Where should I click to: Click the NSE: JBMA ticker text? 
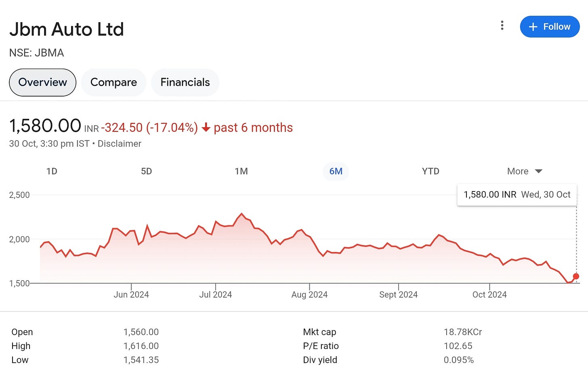pyautogui.click(x=36, y=53)
